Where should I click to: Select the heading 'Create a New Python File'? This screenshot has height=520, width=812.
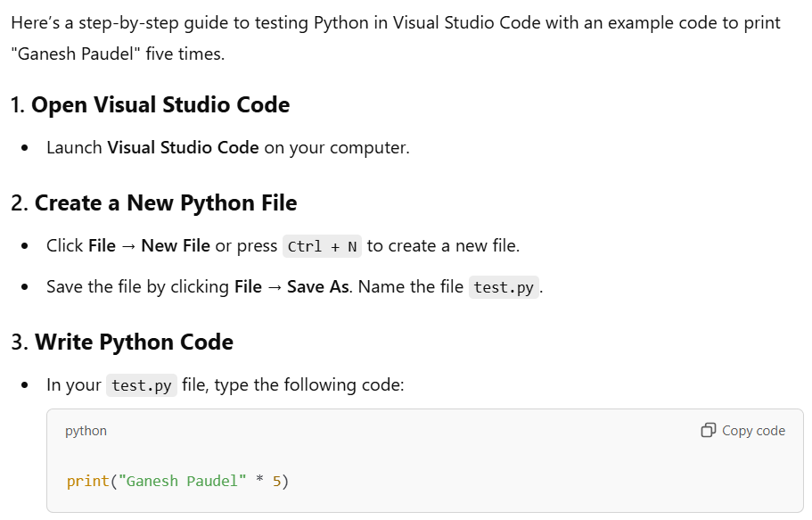coord(166,202)
